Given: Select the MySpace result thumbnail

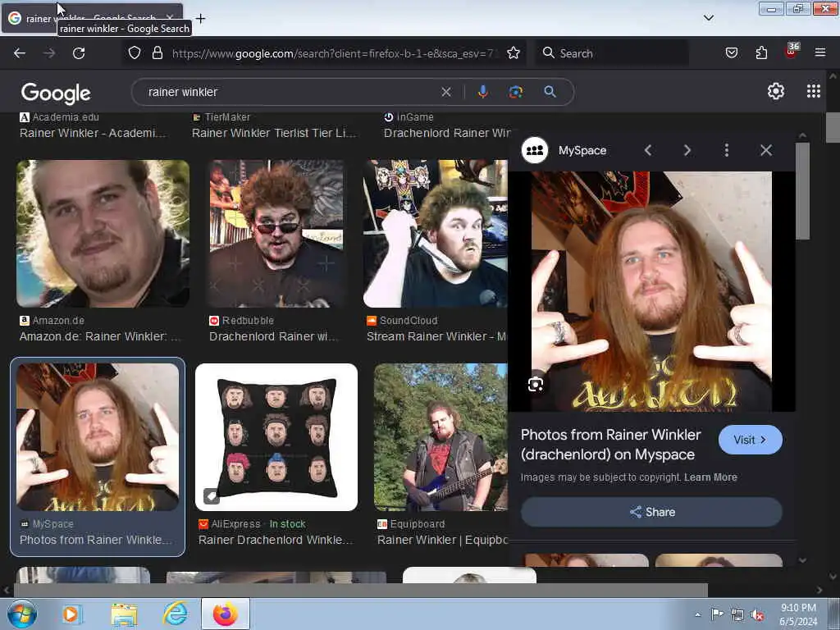Looking at the screenshot, I should (98, 437).
